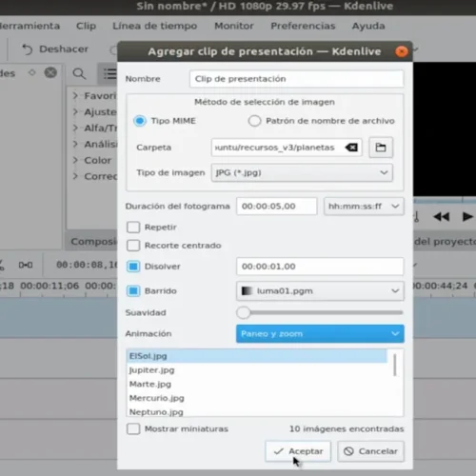
Task: Uncheck the Barrido checkbox
Action: [133, 290]
